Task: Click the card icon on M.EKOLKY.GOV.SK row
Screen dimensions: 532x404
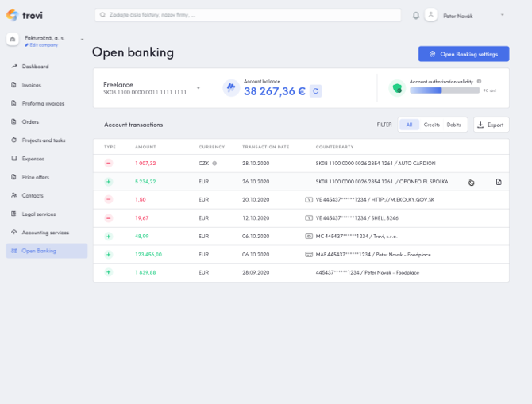Action: (x=309, y=199)
